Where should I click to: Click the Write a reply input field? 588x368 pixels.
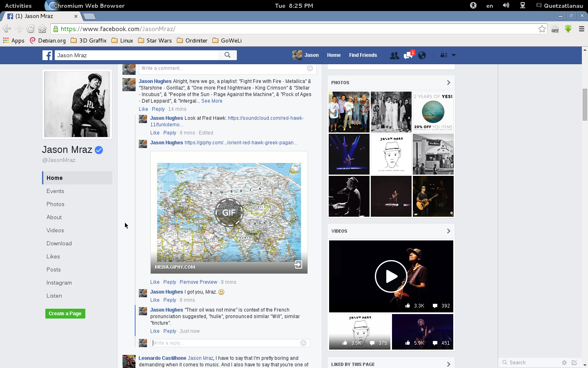(225, 343)
